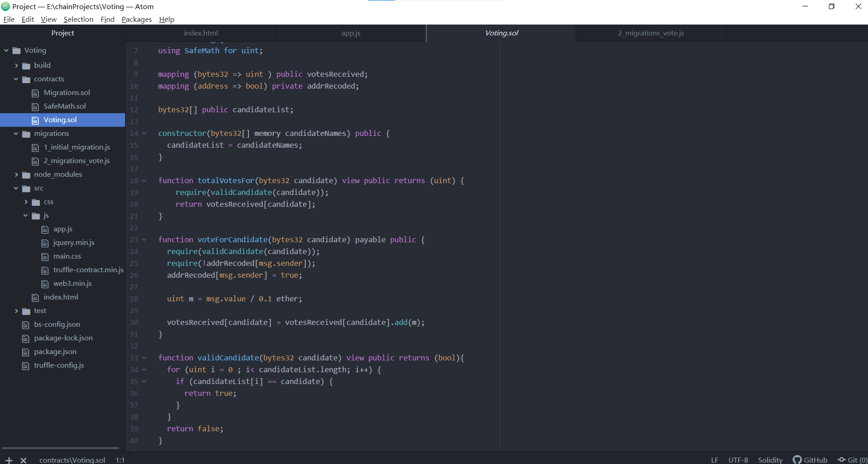
Task: Click the Atom app icon in title bar
Action: pos(5,6)
